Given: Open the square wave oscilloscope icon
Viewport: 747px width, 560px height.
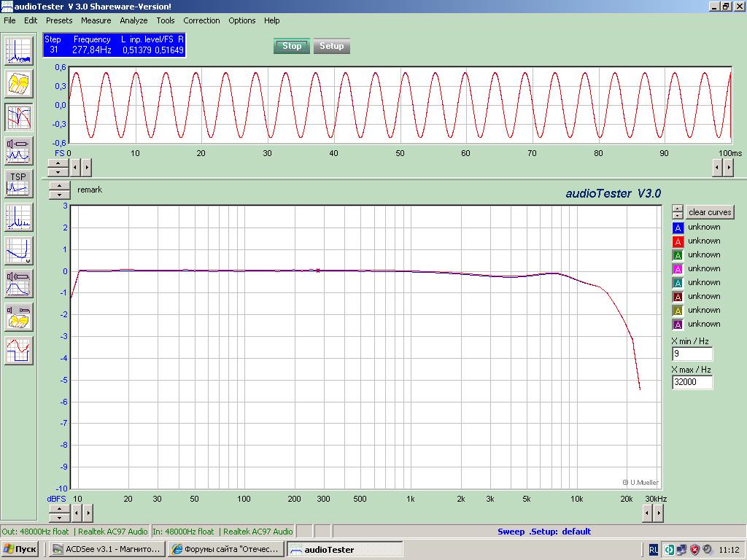Looking at the screenshot, I should [x=19, y=351].
